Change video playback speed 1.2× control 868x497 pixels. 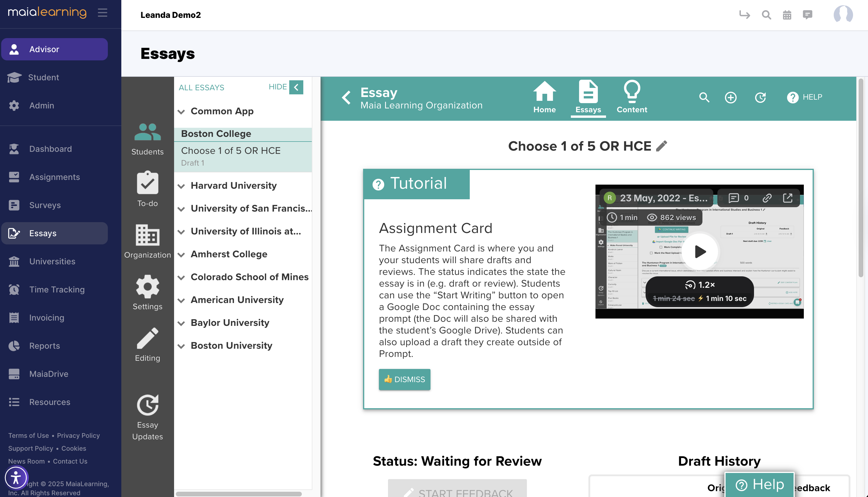700,285
